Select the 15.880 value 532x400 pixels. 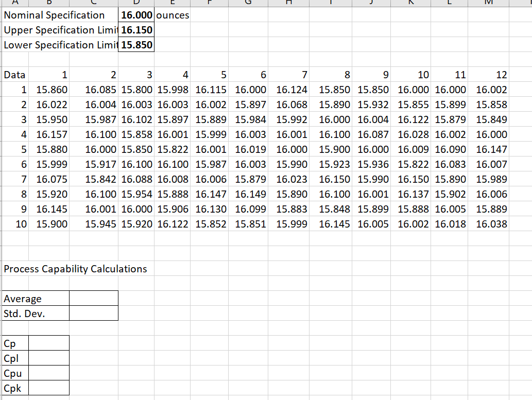coord(49,149)
